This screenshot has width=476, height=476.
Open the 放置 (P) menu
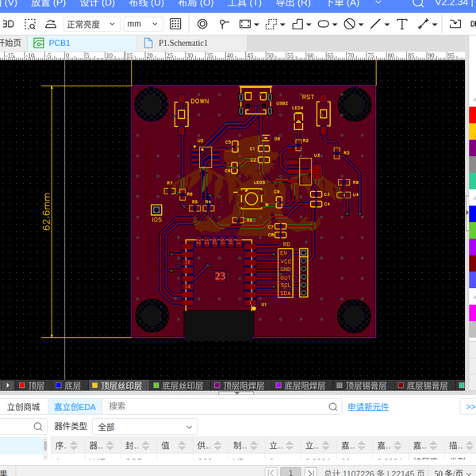click(48, 3)
